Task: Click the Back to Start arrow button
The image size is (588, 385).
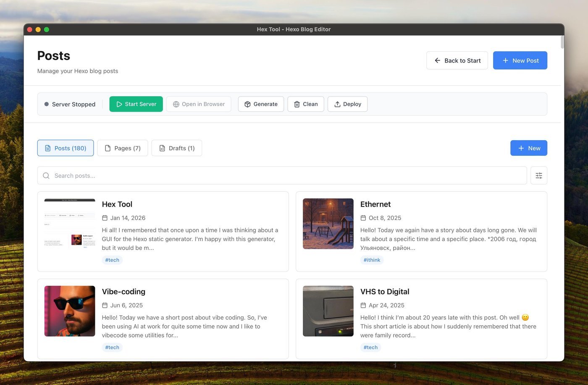Action: click(457, 60)
